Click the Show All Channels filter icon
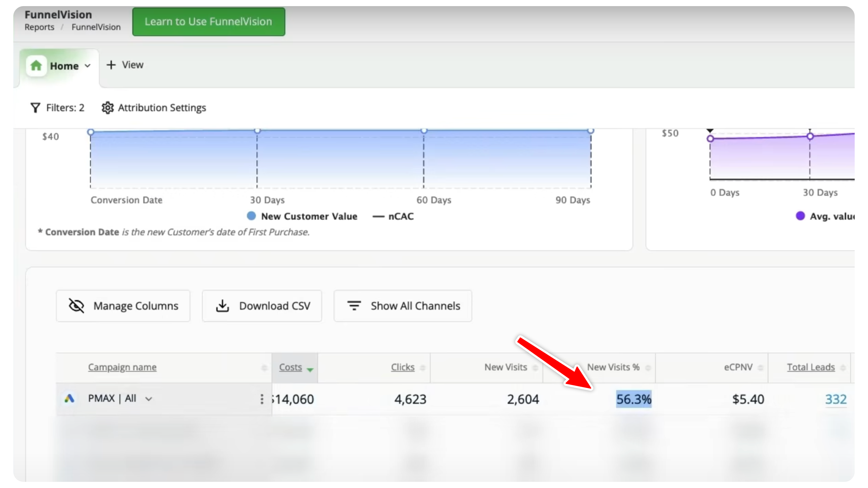Screen dimensions: 868x488 [354, 306]
